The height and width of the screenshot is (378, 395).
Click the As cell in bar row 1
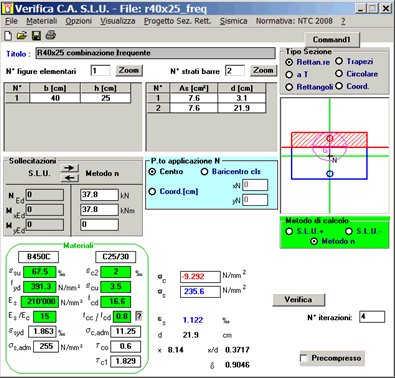(x=194, y=98)
